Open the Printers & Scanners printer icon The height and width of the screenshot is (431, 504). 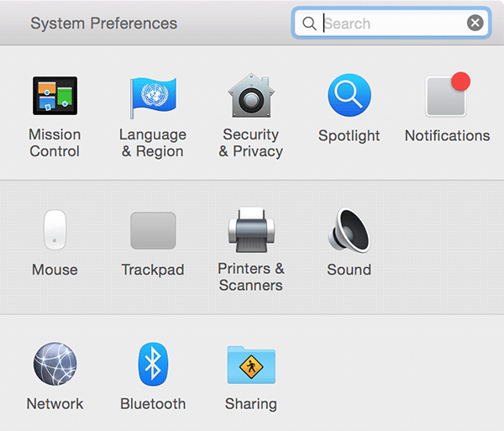click(251, 230)
